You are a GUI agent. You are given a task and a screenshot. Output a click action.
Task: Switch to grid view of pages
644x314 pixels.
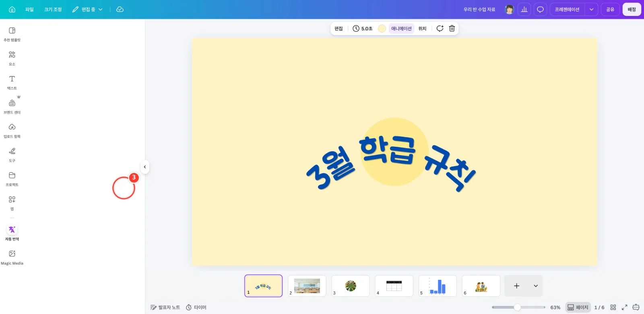coord(613,307)
